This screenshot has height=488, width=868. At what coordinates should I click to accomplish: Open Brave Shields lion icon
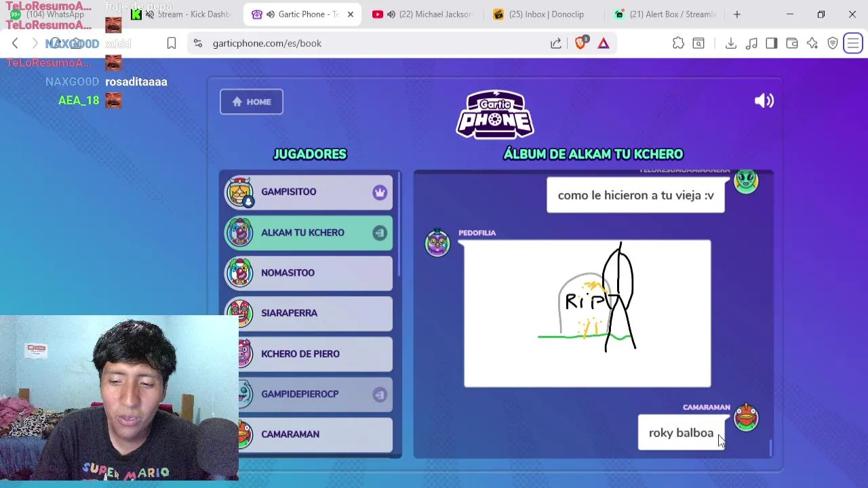click(x=580, y=43)
